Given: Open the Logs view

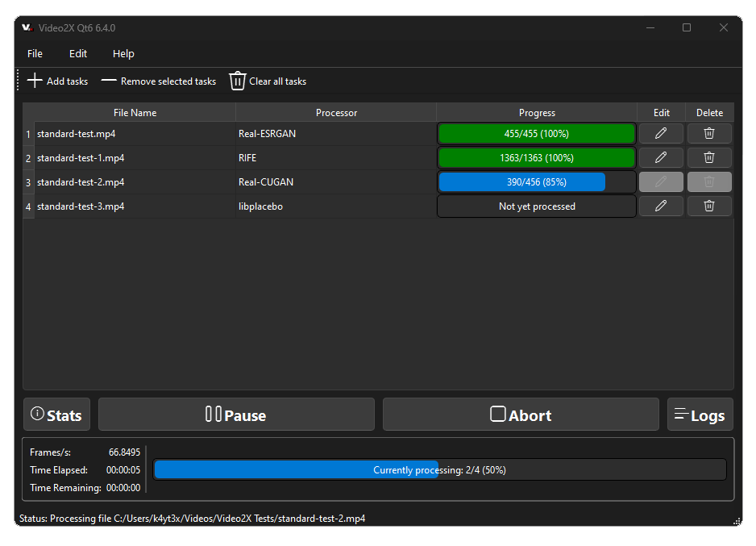Looking at the screenshot, I should (700, 414).
